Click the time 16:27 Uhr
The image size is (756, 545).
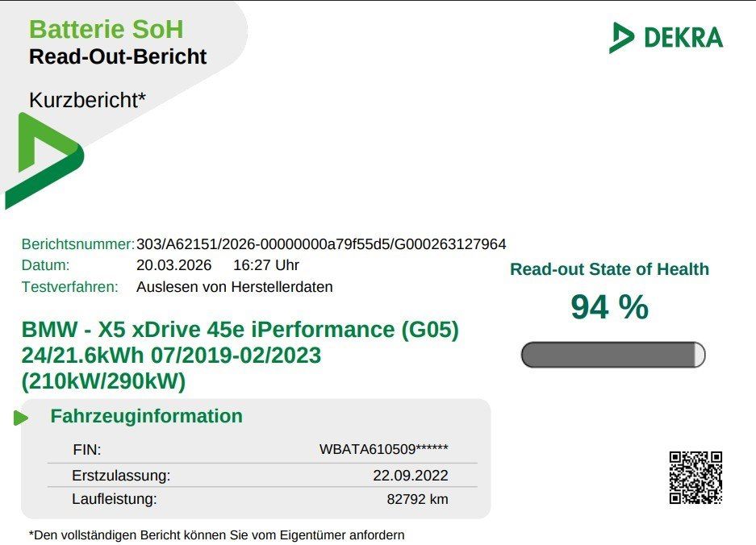tap(265, 265)
